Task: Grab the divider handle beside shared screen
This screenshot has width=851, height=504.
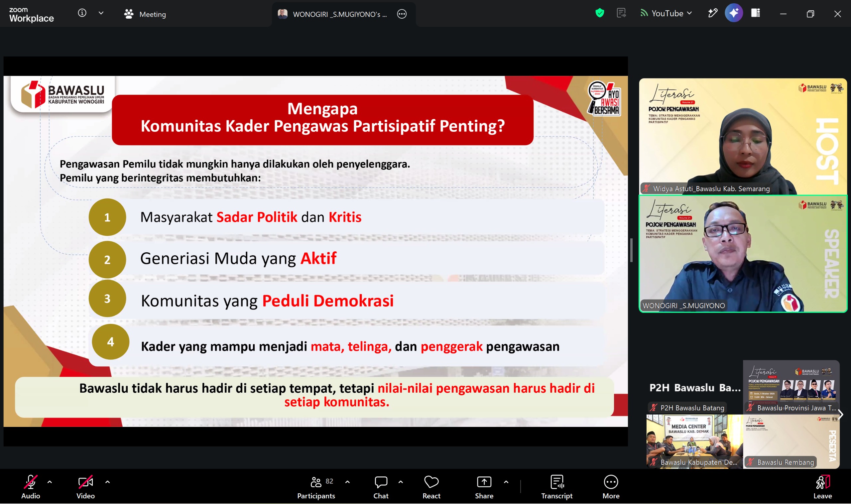Action: pyautogui.click(x=631, y=250)
